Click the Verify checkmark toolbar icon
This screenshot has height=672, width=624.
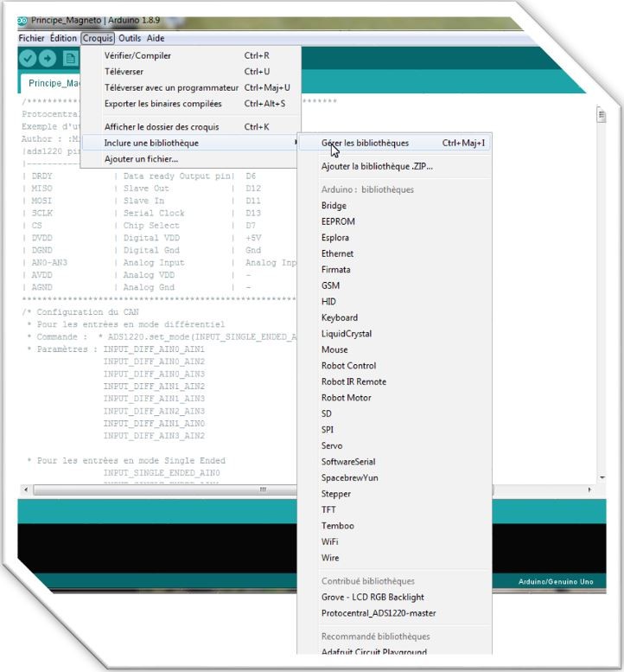(x=28, y=58)
